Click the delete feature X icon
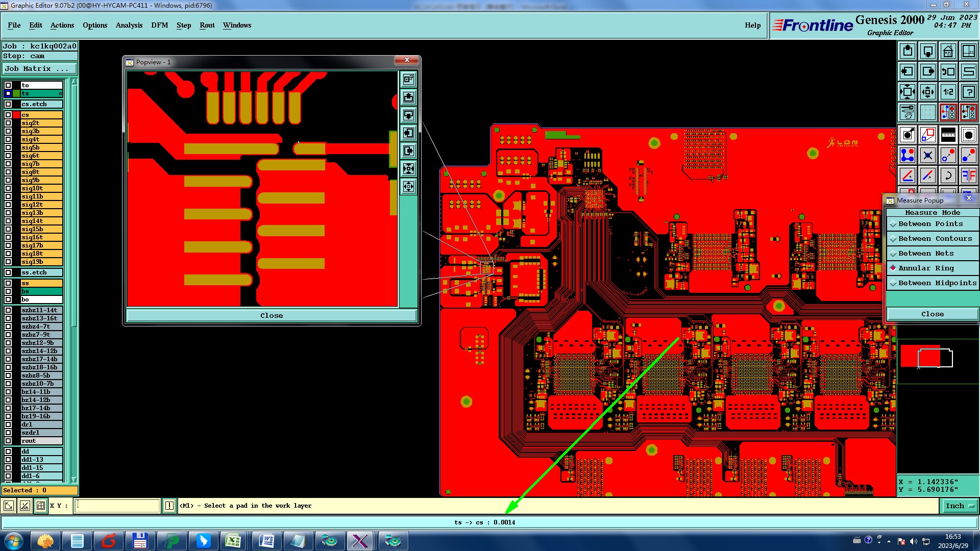 click(927, 155)
